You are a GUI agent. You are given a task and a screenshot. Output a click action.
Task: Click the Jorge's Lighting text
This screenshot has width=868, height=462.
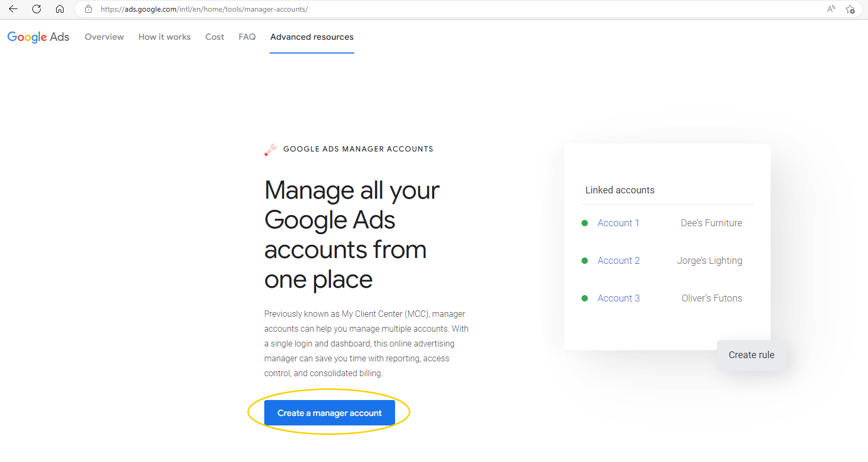(x=710, y=261)
